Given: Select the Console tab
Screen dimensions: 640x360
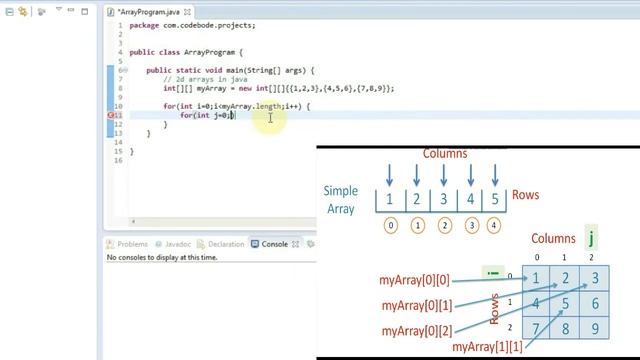Looking at the screenshot, I should [x=274, y=244].
